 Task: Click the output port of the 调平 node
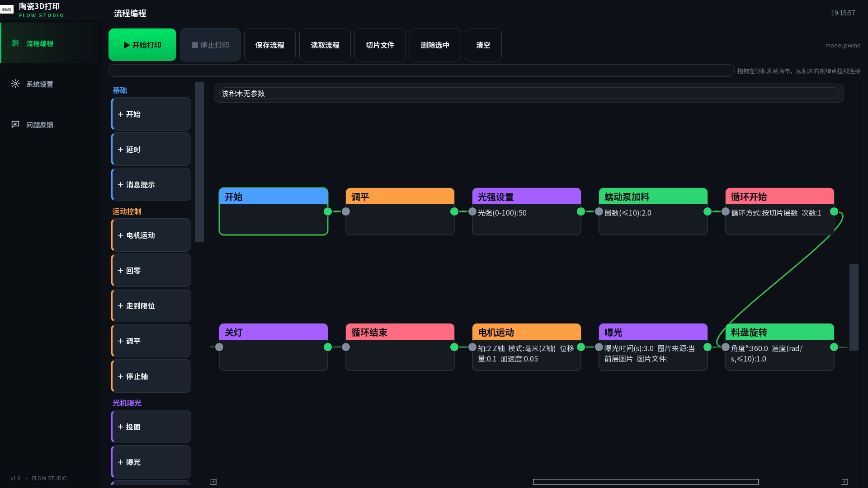coord(454,211)
